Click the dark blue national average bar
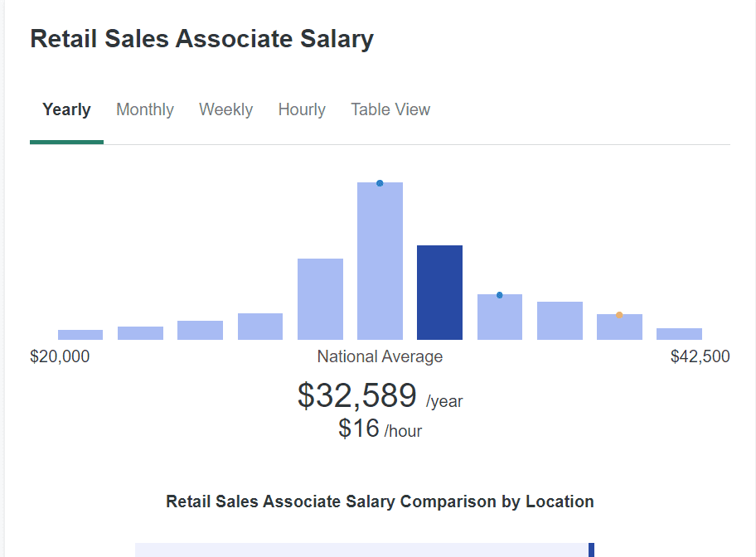The height and width of the screenshot is (557, 756). (x=439, y=293)
